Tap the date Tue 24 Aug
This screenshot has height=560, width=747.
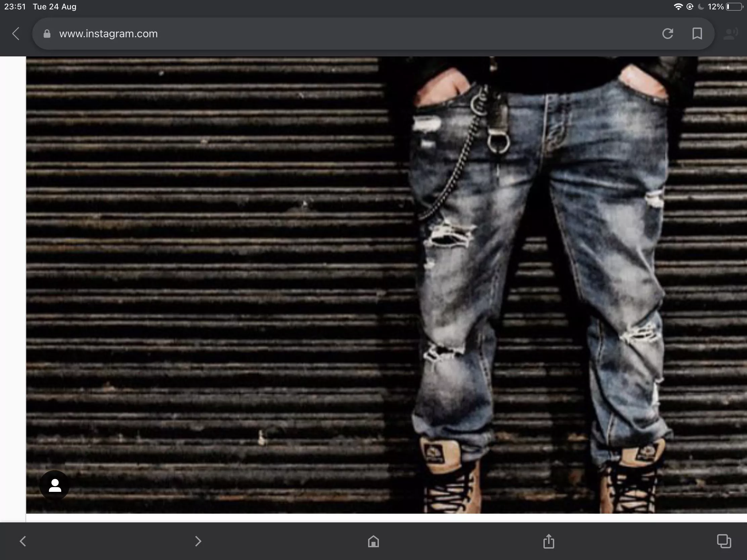click(55, 6)
